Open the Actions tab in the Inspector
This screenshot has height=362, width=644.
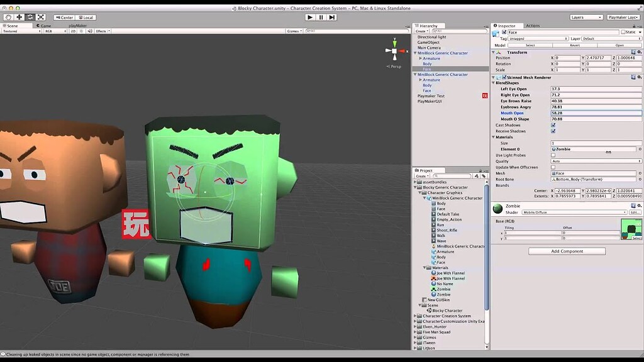[x=532, y=26]
